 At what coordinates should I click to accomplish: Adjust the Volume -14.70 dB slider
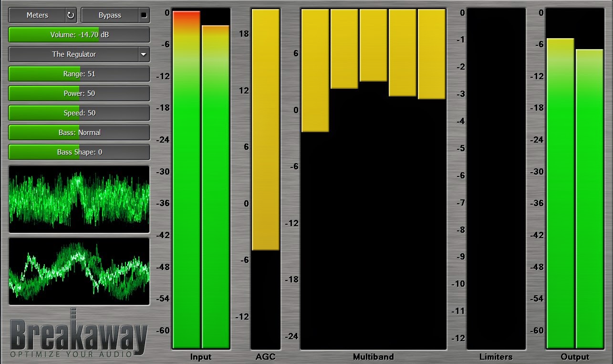(79, 35)
